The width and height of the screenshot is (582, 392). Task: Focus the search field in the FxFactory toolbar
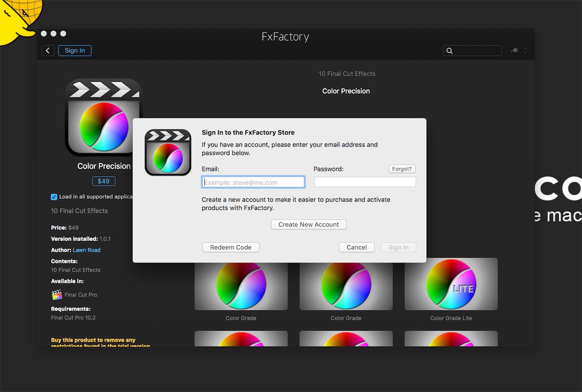473,51
